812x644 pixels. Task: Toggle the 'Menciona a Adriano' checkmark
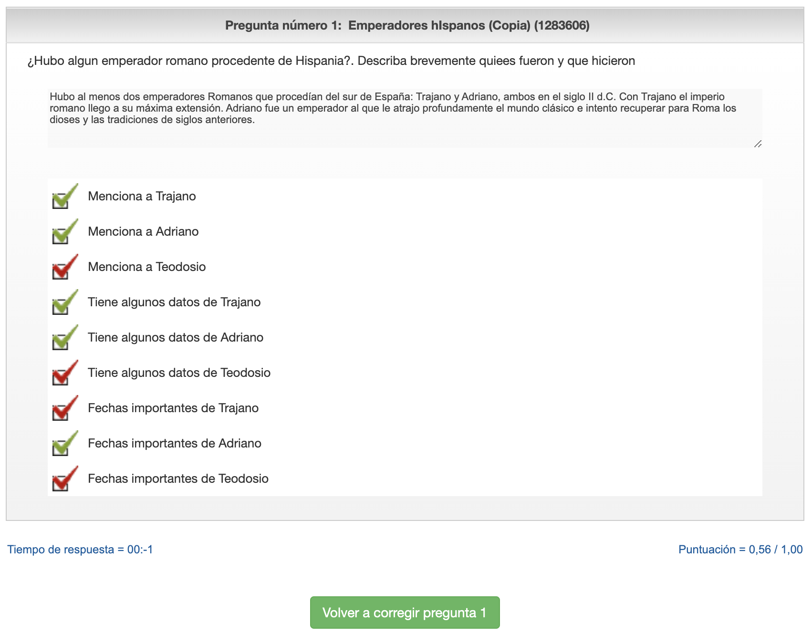click(x=64, y=232)
